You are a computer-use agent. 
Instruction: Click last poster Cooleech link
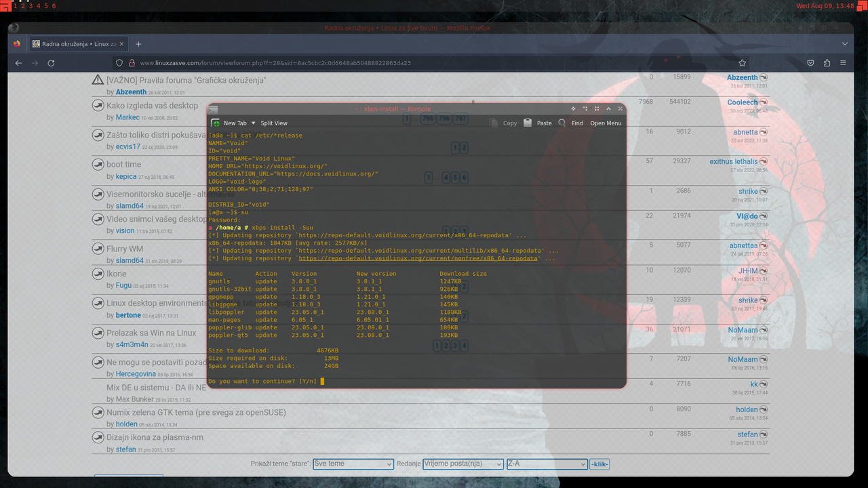[743, 102]
